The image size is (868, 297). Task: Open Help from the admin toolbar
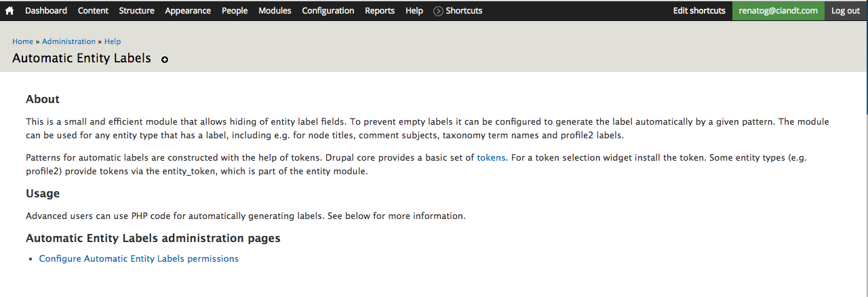[414, 11]
